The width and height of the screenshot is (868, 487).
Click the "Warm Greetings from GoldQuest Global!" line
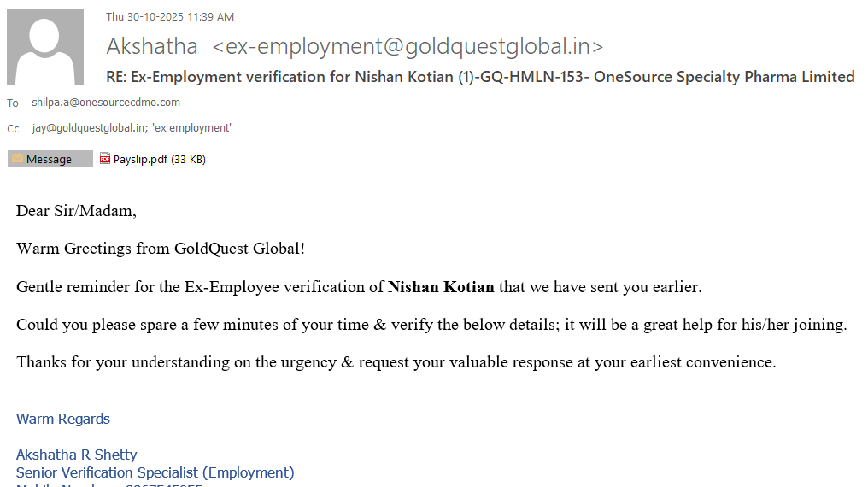[x=161, y=249]
